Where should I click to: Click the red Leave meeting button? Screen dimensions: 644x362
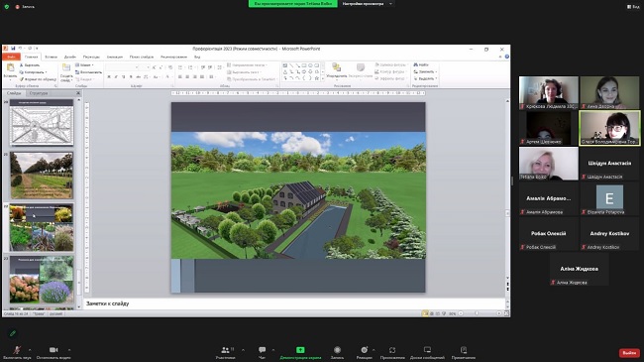click(629, 353)
